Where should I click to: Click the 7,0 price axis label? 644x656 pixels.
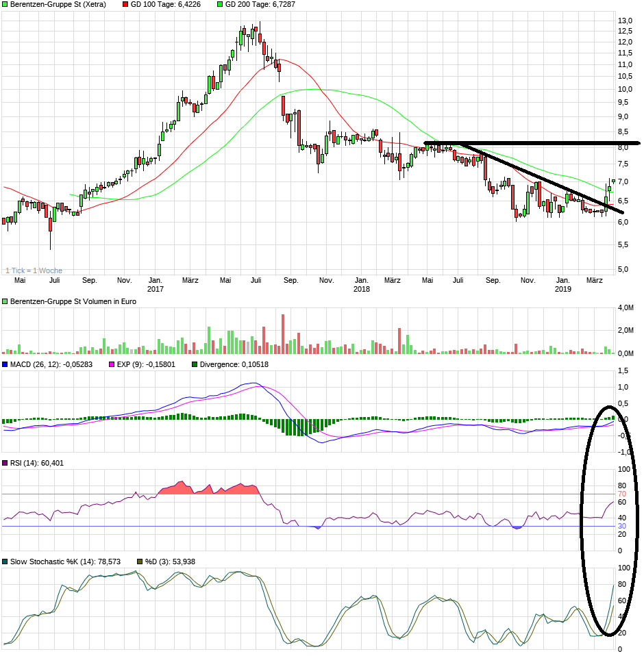coord(623,182)
